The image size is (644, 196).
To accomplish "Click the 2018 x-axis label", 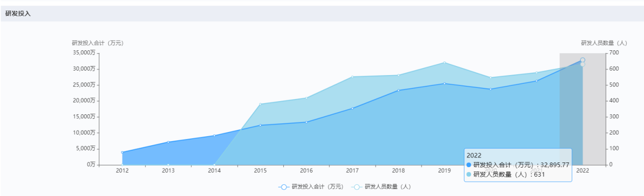I will point(398,171).
